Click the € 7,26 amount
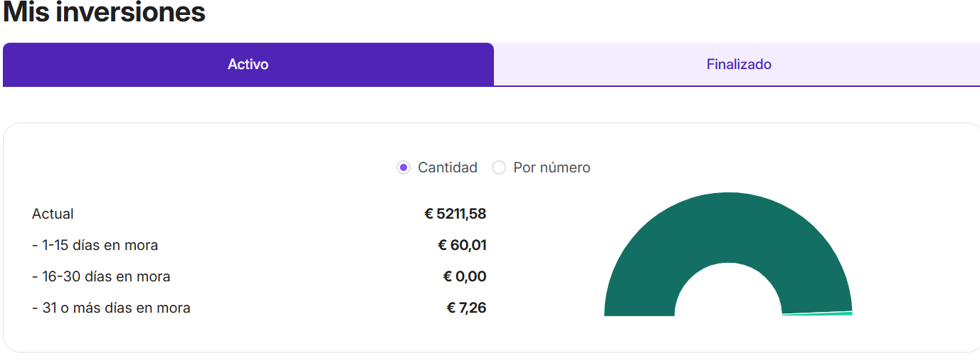The image size is (980, 364). pos(466,308)
